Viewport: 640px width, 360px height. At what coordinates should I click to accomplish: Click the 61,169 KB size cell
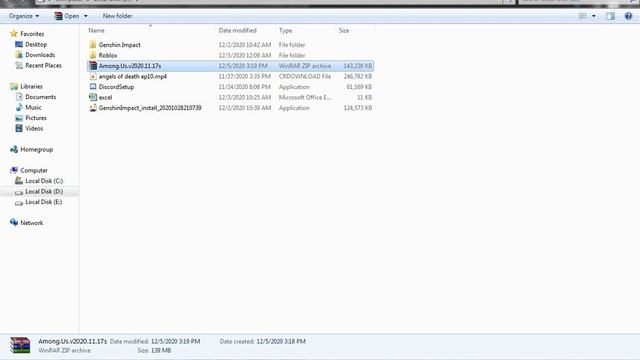(359, 87)
